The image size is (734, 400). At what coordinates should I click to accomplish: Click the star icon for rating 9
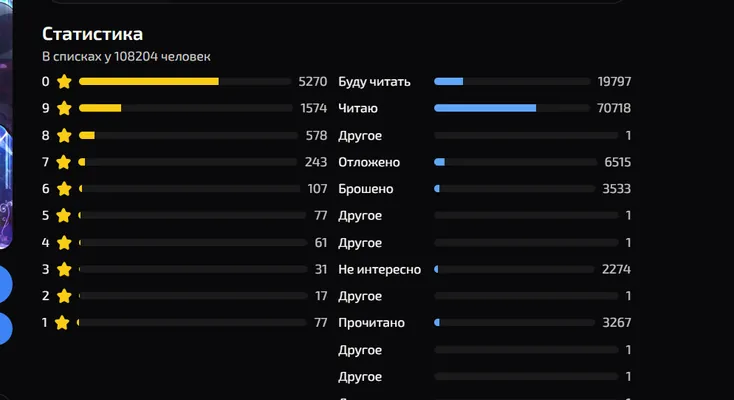pos(64,108)
